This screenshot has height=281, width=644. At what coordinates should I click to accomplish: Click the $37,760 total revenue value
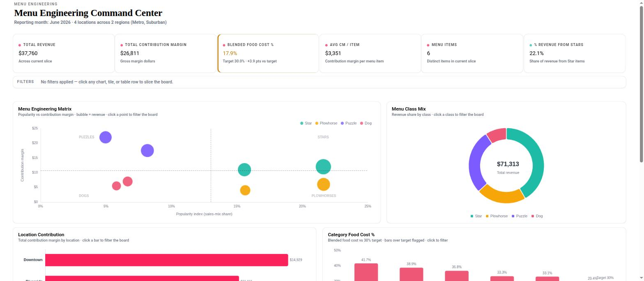click(x=28, y=53)
